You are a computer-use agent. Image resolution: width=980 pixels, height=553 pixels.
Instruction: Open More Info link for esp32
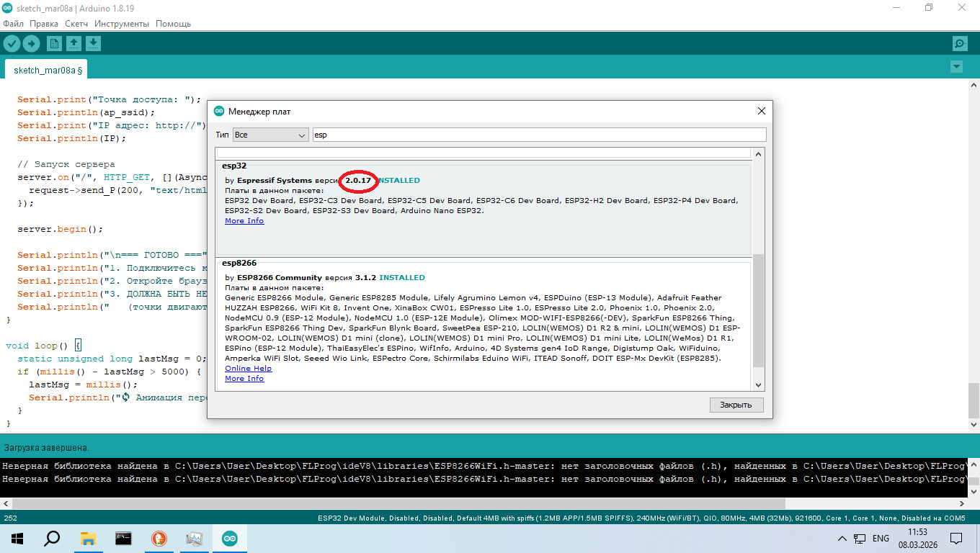[x=244, y=221]
